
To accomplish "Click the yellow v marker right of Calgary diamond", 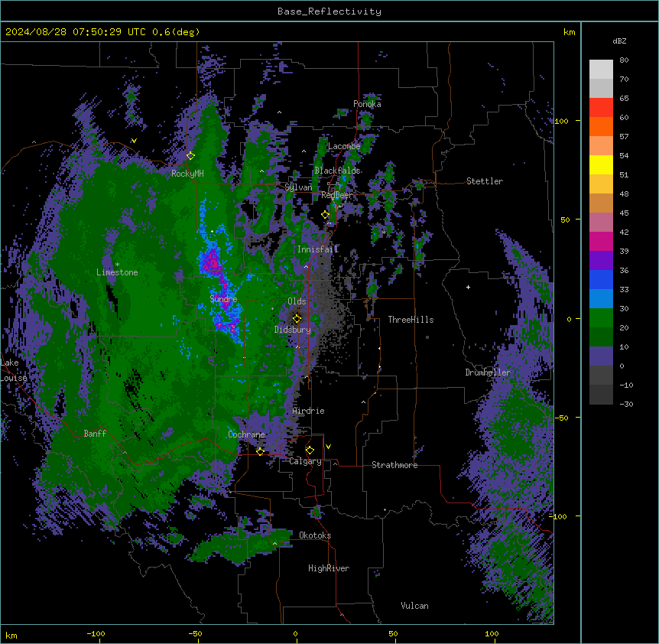I will [328, 447].
